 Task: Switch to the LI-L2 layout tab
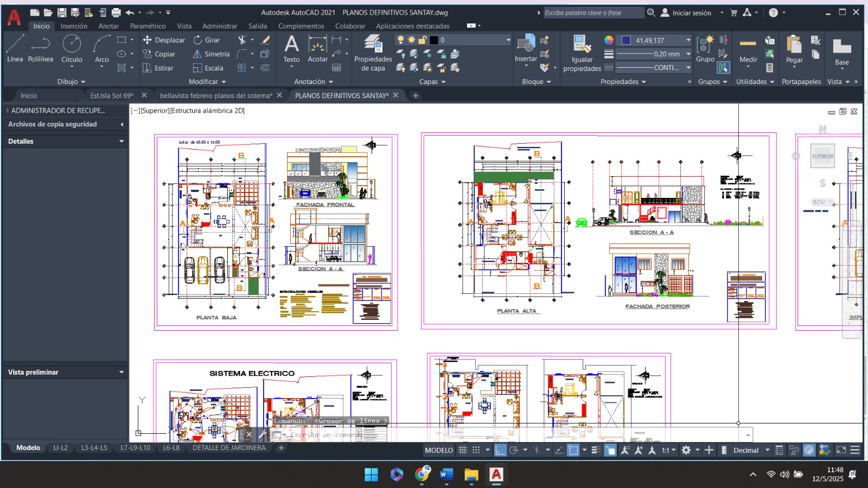tap(60, 448)
